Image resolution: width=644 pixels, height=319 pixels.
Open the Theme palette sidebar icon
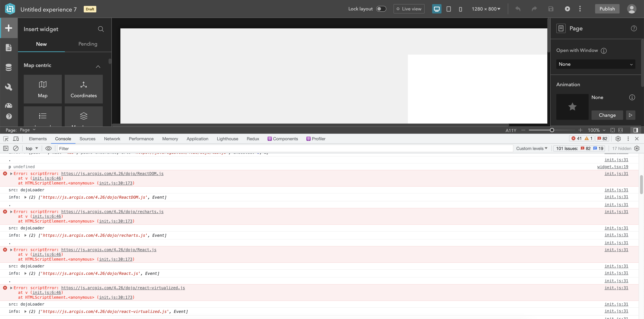click(x=9, y=106)
